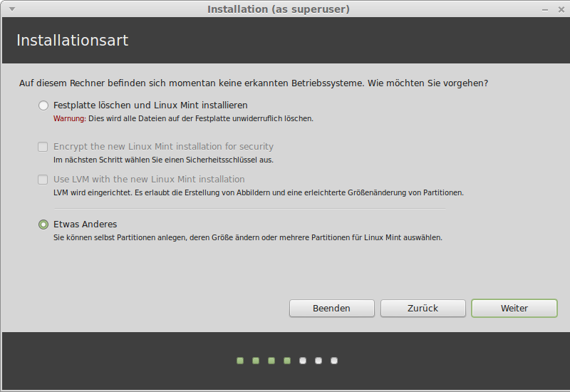
Task: Click the text 'Im nächsten Schritt wählen Sie einen Sicherheitsschlüssel aus.'
Action: pos(163,160)
